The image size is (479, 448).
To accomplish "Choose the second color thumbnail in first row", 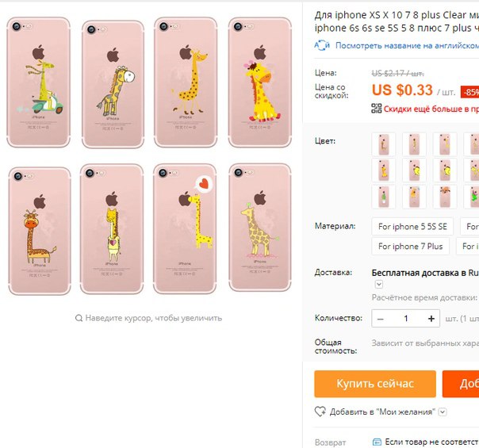I will tap(414, 144).
